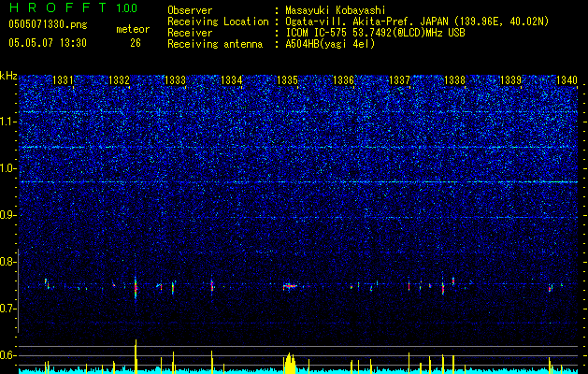
Task: Click the 'Receiving Location' label
Action: [218, 22]
